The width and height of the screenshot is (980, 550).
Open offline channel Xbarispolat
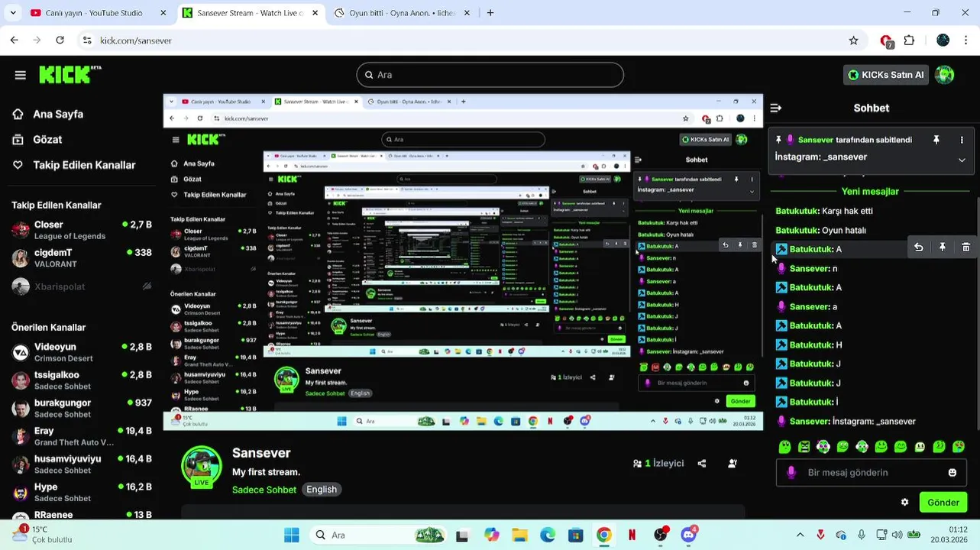click(81, 286)
